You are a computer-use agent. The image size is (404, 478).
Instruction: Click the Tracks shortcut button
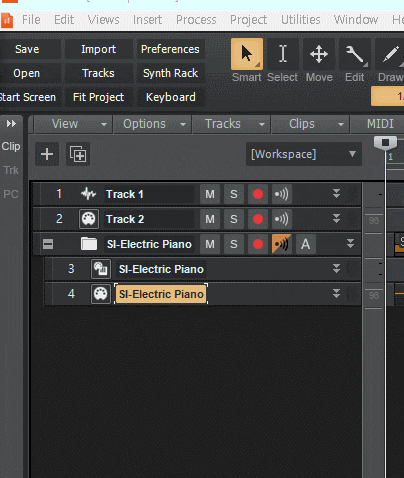pyautogui.click(x=99, y=73)
